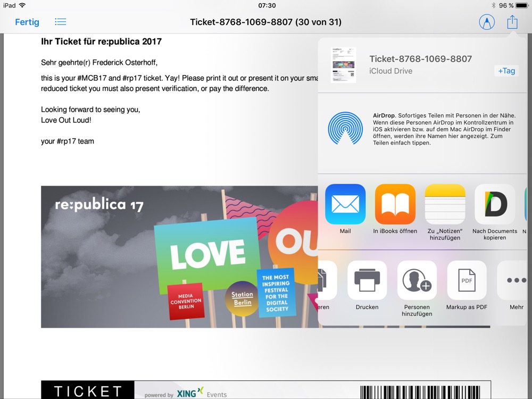Open the ticket document thumbnail preview

(x=343, y=65)
